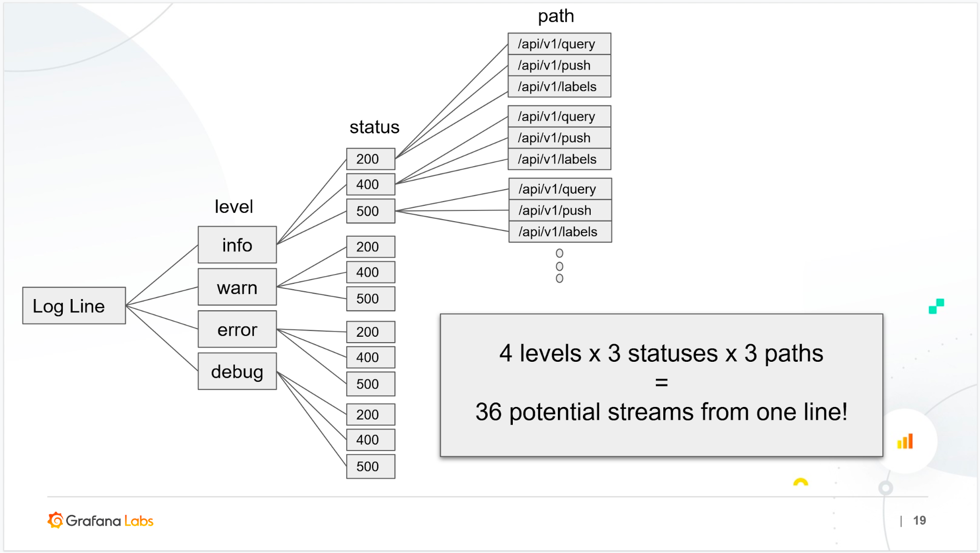Expand the error level node
This screenshot has height=553, width=980.
[238, 329]
